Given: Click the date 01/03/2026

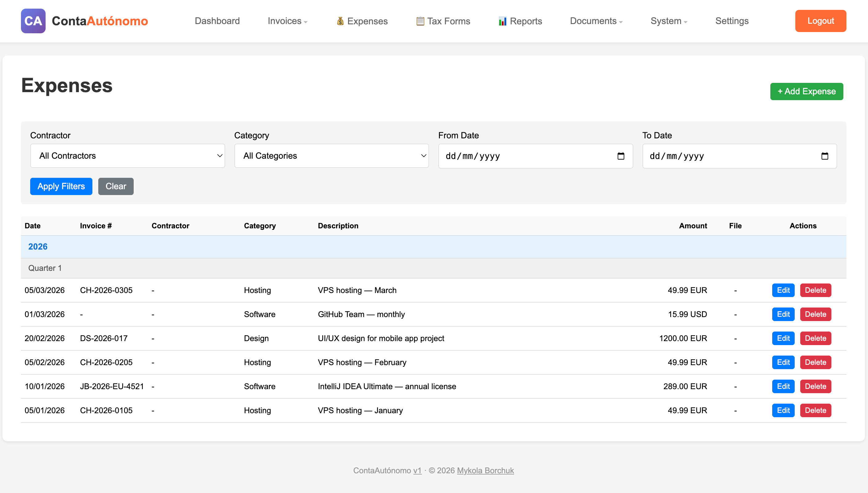Looking at the screenshot, I should 44,314.
